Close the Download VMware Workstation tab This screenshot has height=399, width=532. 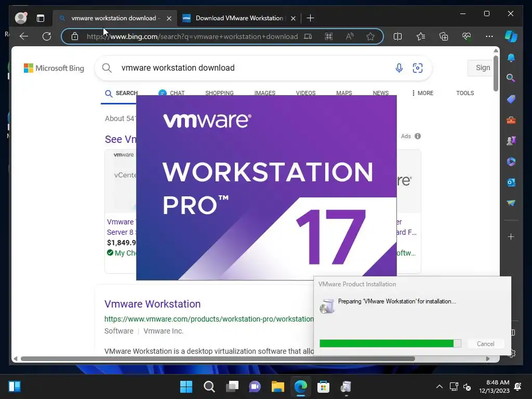point(293,18)
